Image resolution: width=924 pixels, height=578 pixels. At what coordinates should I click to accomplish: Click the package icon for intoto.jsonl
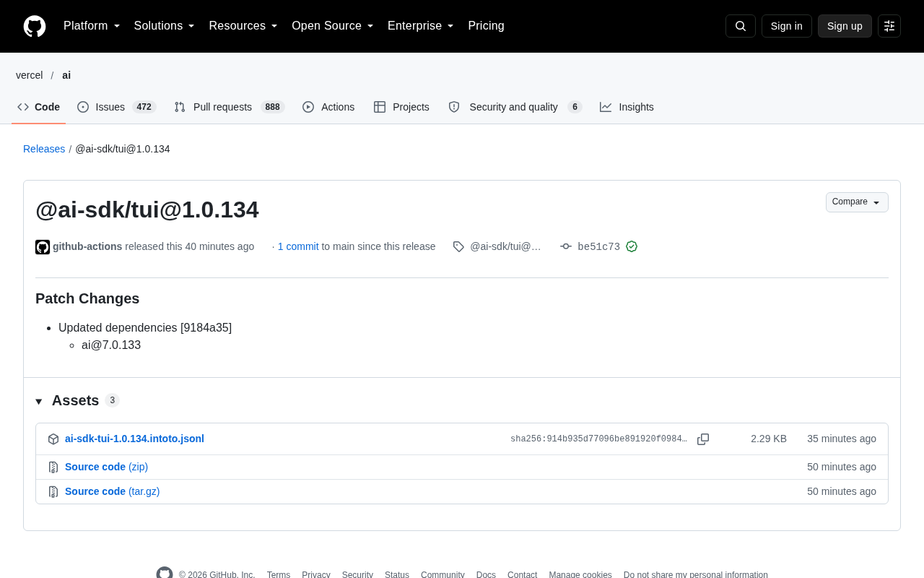click(53, 439)
